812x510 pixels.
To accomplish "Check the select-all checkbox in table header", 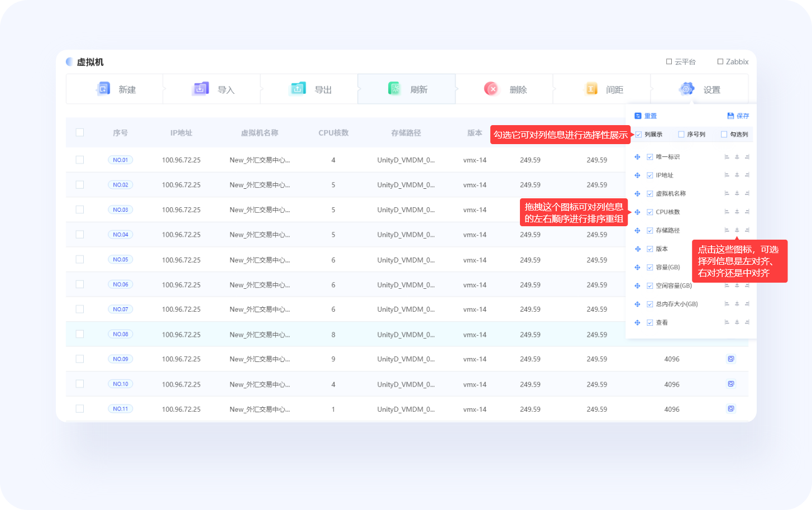I will (x=80, y=132).
